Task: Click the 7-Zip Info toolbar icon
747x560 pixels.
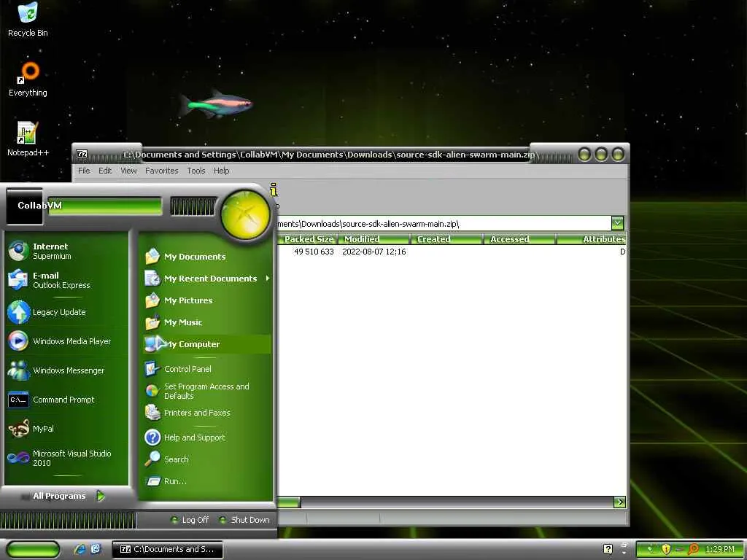Action: [x=274, y=191]
